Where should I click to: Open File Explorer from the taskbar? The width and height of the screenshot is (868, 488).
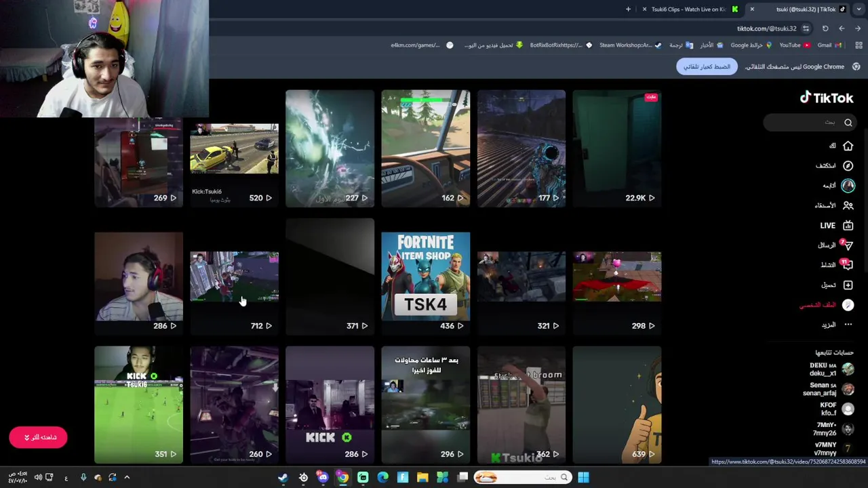click(422, 478)
